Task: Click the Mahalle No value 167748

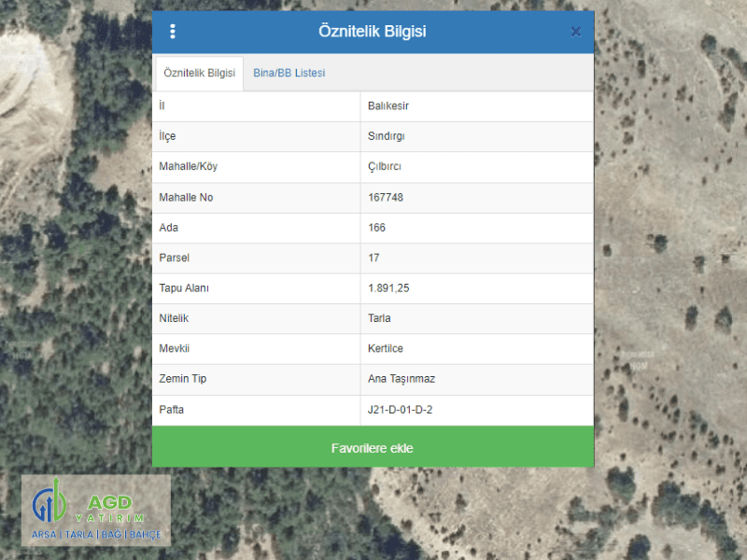Action: (x=386, y=198)
